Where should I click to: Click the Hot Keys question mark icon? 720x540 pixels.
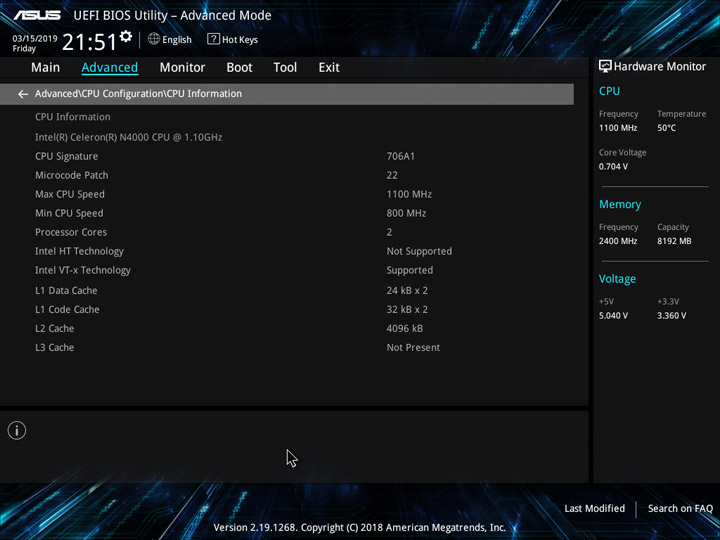click(x=213, y=39)
